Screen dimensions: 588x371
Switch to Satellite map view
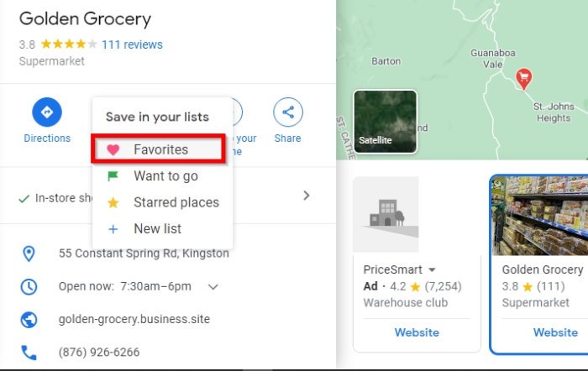(x=386, y=123)
